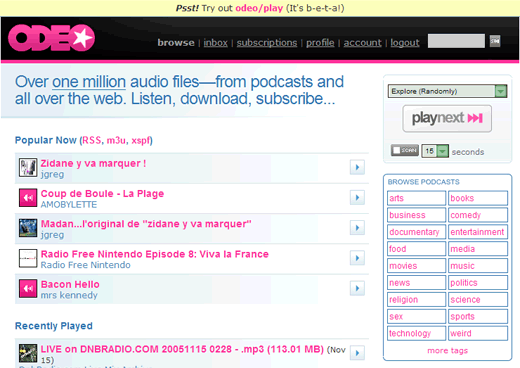This screenshot has height=368, width=520.
Task: Browse sports podcasts tag
Action: [478, 316]
